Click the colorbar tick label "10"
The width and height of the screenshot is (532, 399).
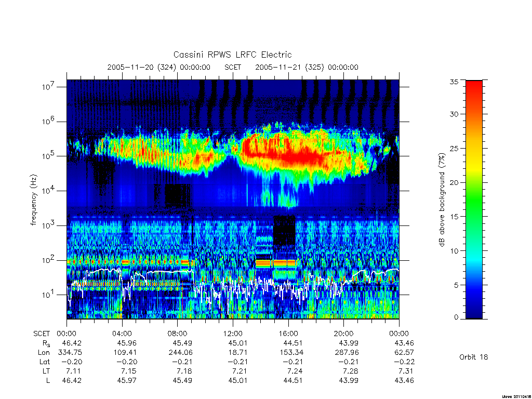click(454, 251)
